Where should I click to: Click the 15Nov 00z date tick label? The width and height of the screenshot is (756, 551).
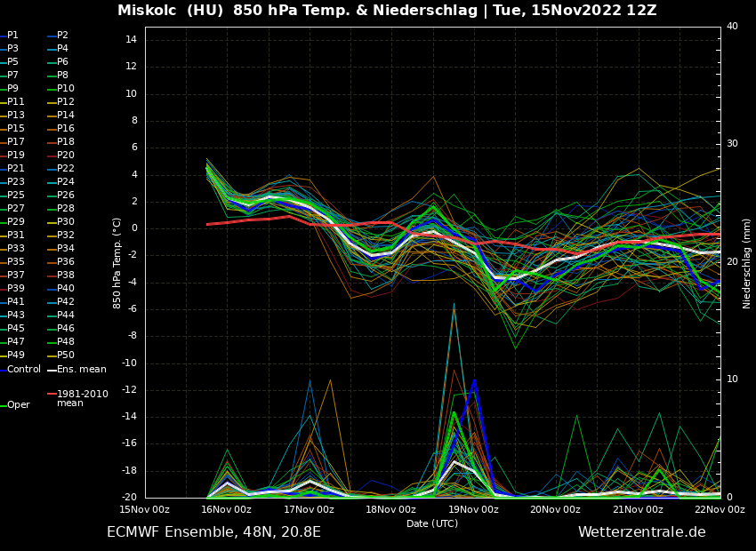[x=145, y=510]
